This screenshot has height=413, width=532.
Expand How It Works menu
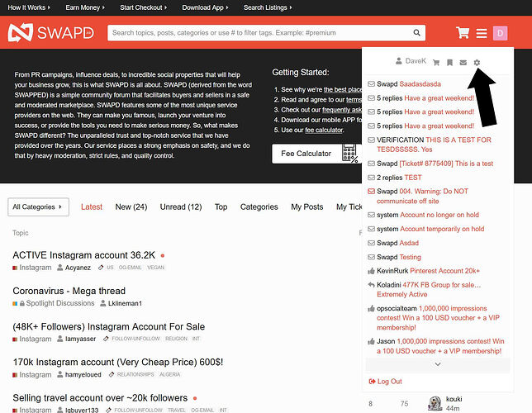29,7
